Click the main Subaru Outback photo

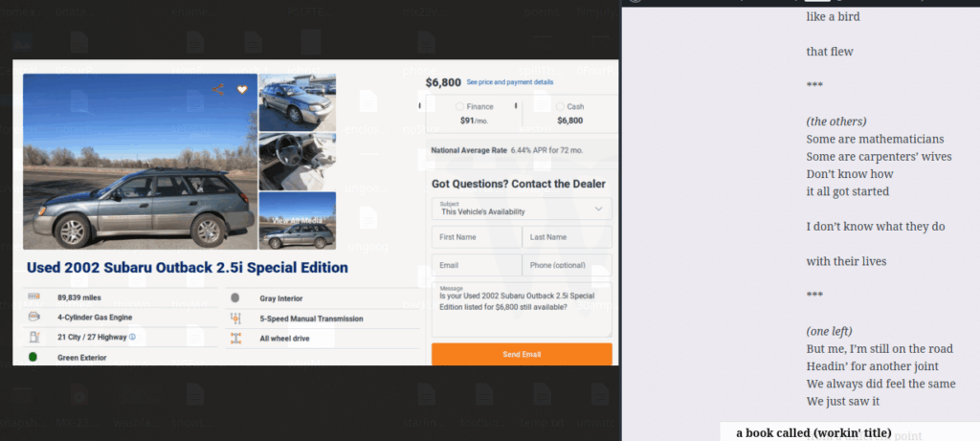click(x=140, y=162)
